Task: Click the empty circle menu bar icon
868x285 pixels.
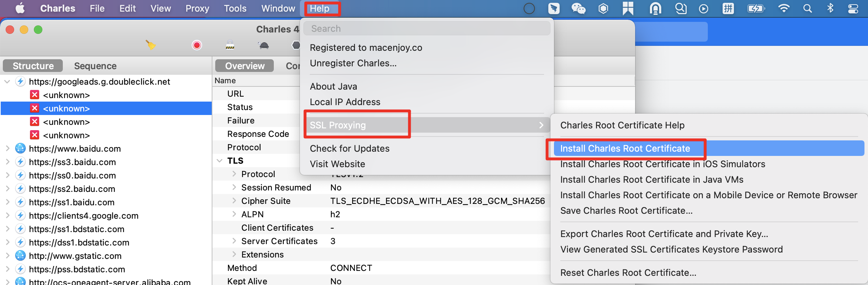Action: (529, 8)
